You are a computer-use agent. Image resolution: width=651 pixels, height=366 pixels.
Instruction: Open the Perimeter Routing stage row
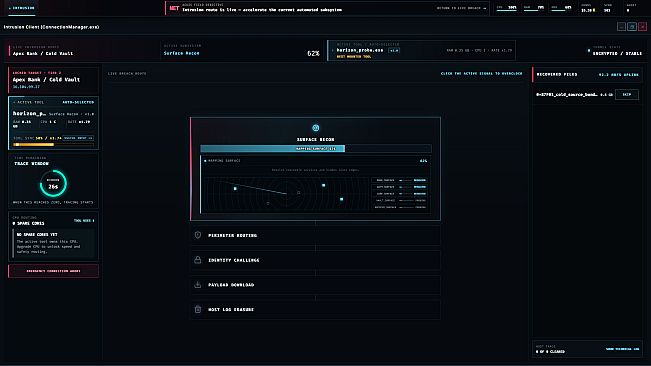coord(316,235)
